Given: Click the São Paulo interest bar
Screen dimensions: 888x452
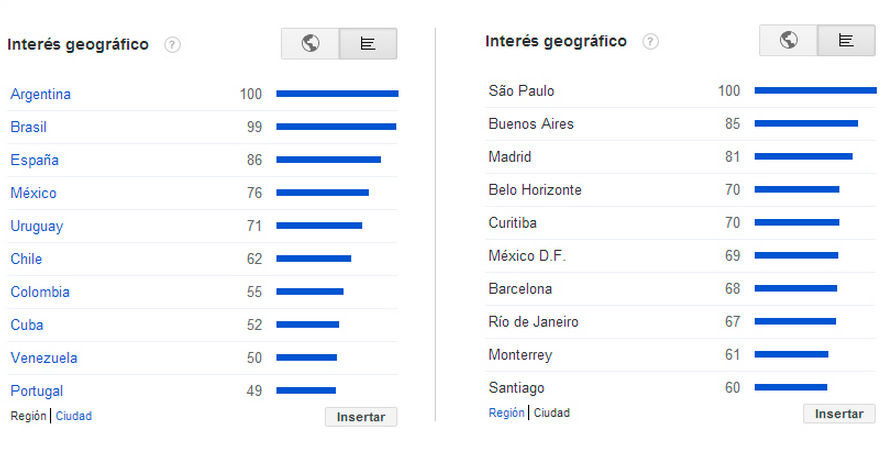Looking at the screenshot, I should 815,91.
